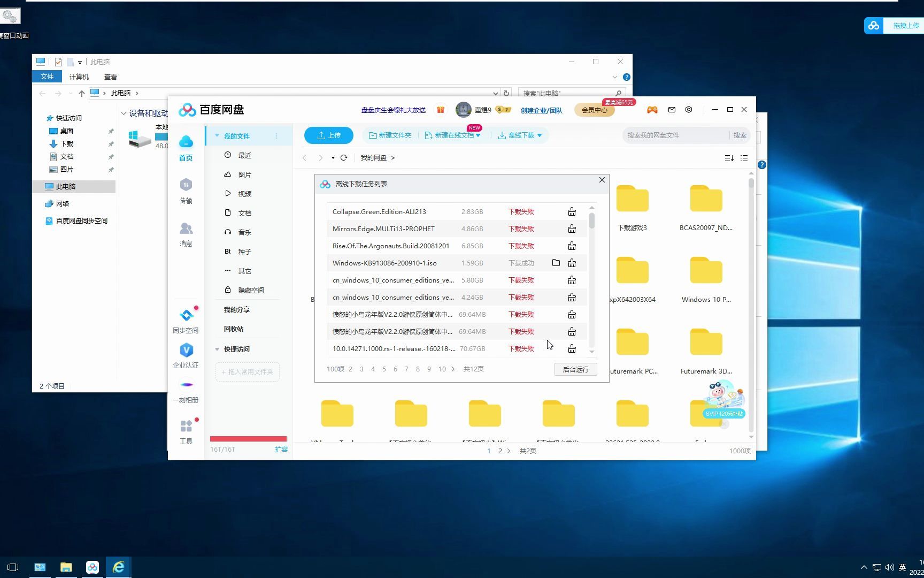Go to page 2 of offline task list

click(x=350, y=369)
